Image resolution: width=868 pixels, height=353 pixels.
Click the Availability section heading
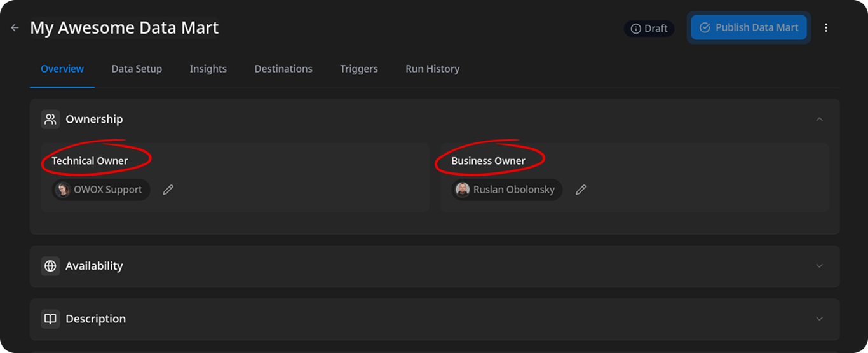(x=94, y=266)
